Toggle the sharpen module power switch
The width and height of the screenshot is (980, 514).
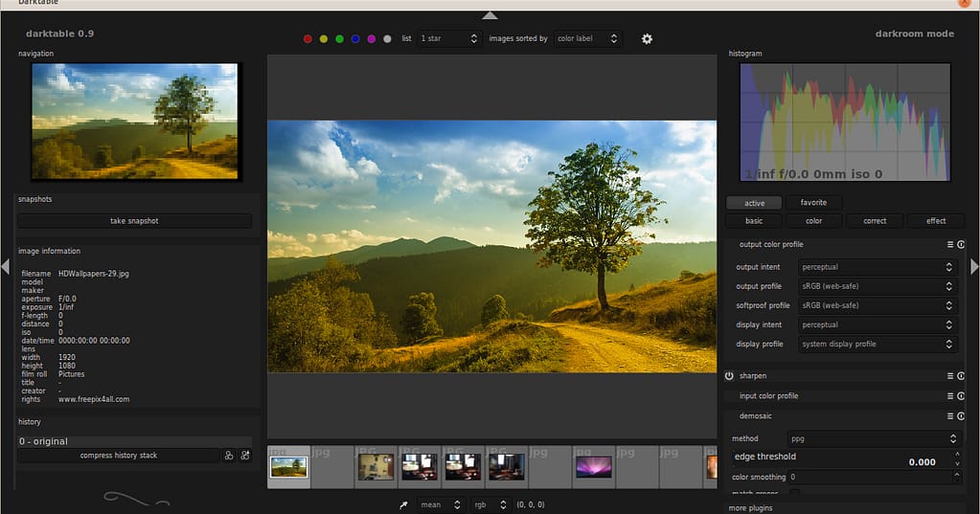coord(729,376)
